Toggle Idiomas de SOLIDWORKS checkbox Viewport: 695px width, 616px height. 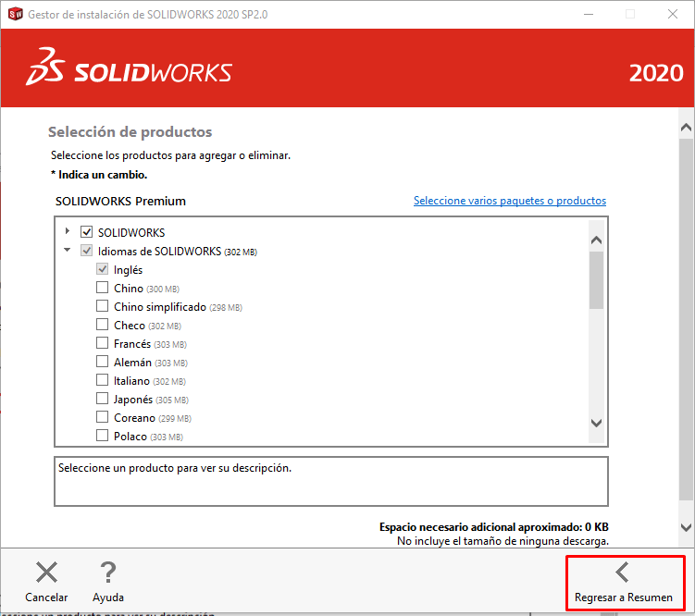(x=86, y=251)
